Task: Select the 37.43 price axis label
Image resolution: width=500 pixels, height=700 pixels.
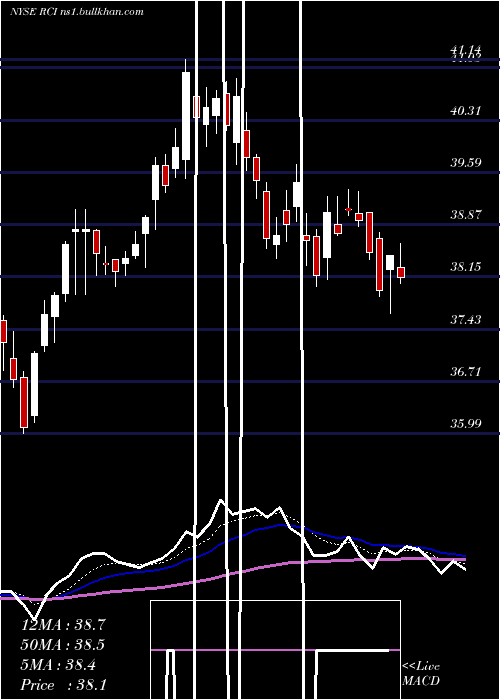Action: [466, 319]
